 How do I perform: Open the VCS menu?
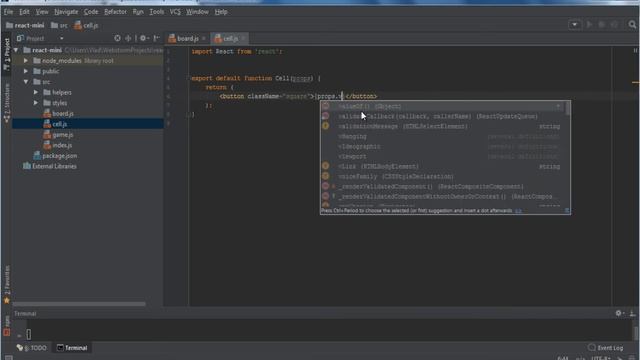(175, 12)
